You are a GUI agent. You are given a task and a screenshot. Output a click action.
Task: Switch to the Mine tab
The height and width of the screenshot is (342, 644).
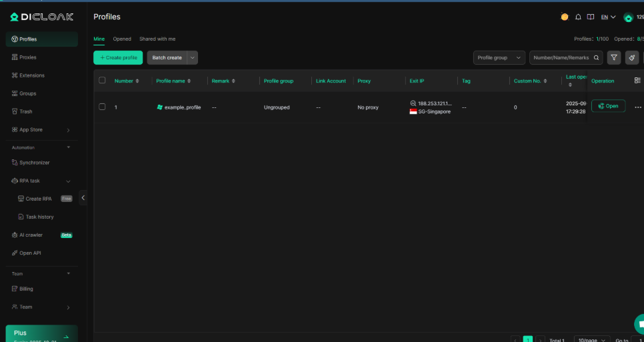99,39
